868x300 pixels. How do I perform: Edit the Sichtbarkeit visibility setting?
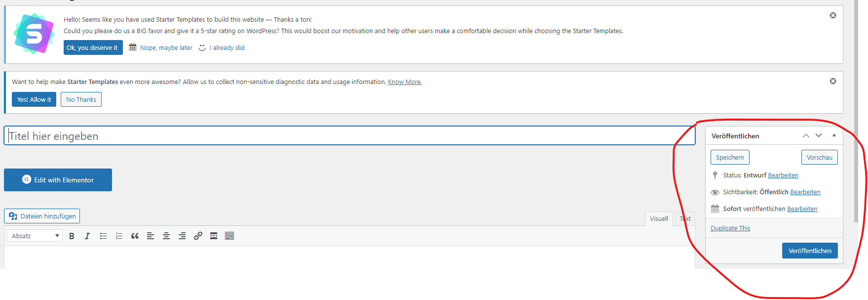805,192
